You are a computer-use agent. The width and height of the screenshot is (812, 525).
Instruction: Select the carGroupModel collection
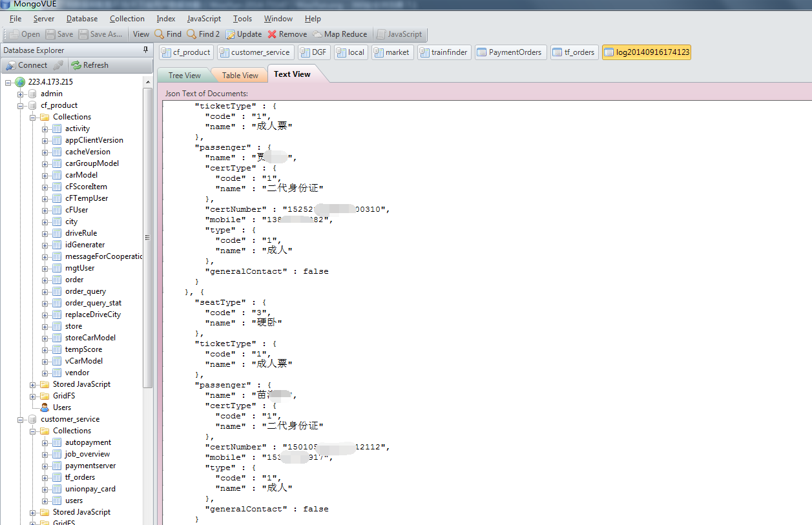click(92, 163)
